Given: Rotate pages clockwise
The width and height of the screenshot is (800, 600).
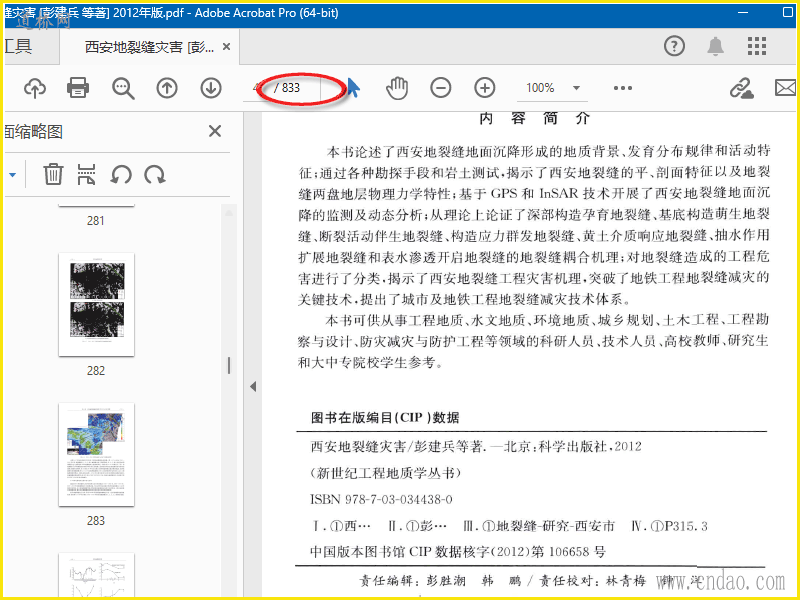Looking at the screenshot, I should click(x=155, y=174).
